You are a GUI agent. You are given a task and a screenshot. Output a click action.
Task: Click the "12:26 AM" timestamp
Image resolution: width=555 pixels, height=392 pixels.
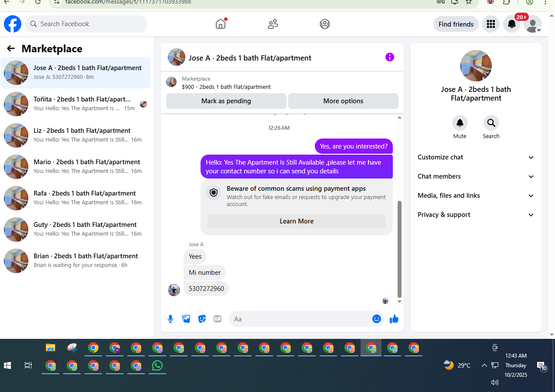click(x=279, y=128)
